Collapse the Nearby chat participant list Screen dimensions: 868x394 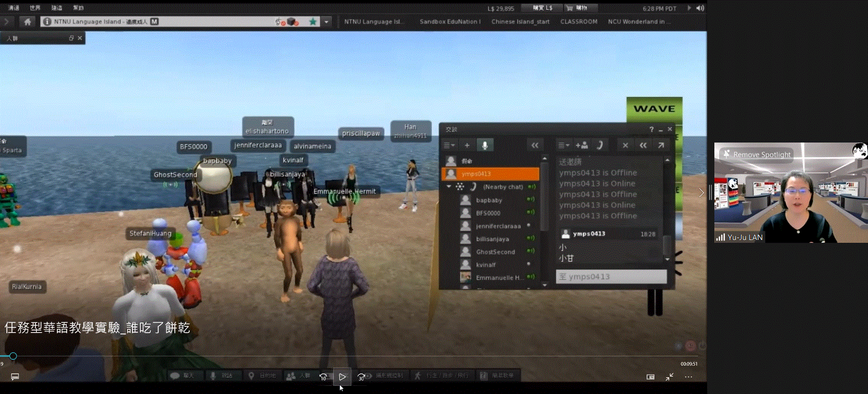click(449, 187)
